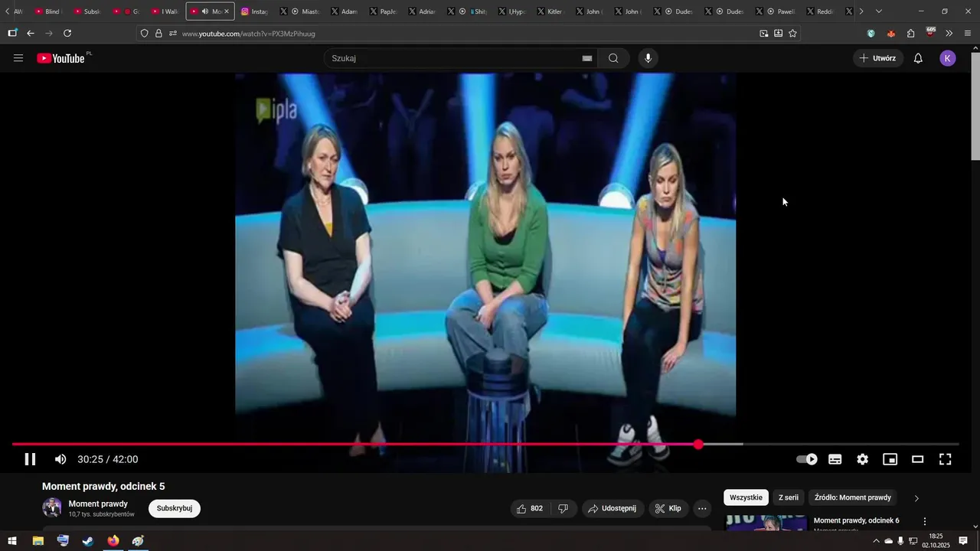
Task: Mute the video with the speaker icon
Action: [x=60, y=459]
